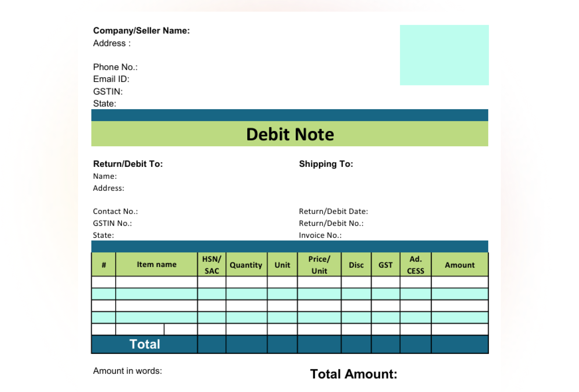The image size is (579, 392).
Task: Click the 'Debit Note' title heading
Action: [290, 134]
